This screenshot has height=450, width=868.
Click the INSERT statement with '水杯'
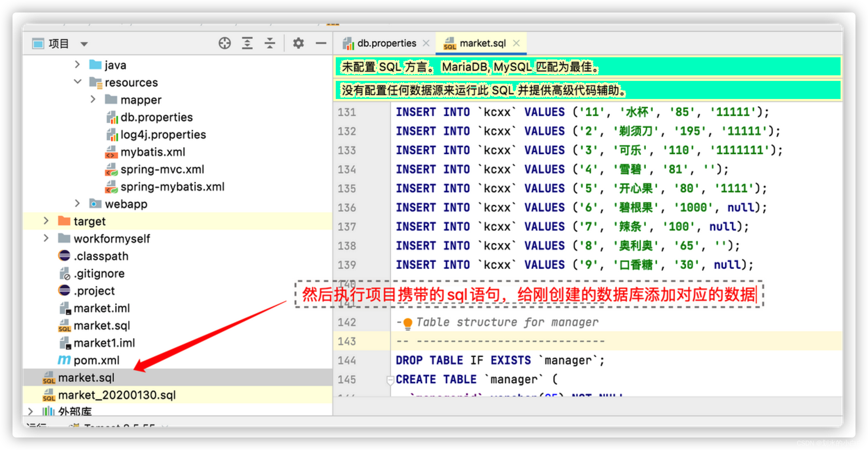pyautogui.click(x=583, y=112)
